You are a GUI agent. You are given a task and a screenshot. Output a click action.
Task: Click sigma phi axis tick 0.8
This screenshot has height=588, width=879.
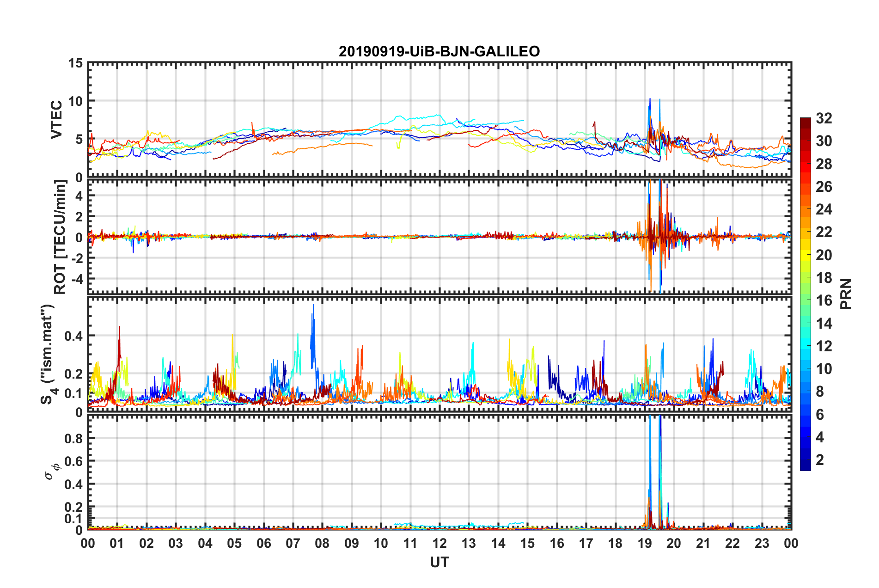(73, 438)
